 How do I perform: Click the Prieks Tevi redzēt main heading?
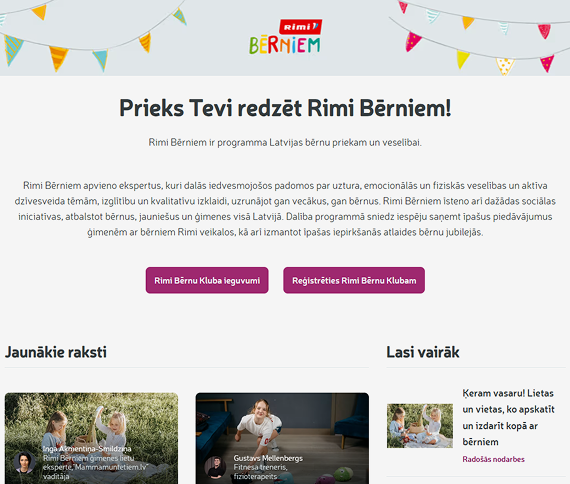coord(285,108)
